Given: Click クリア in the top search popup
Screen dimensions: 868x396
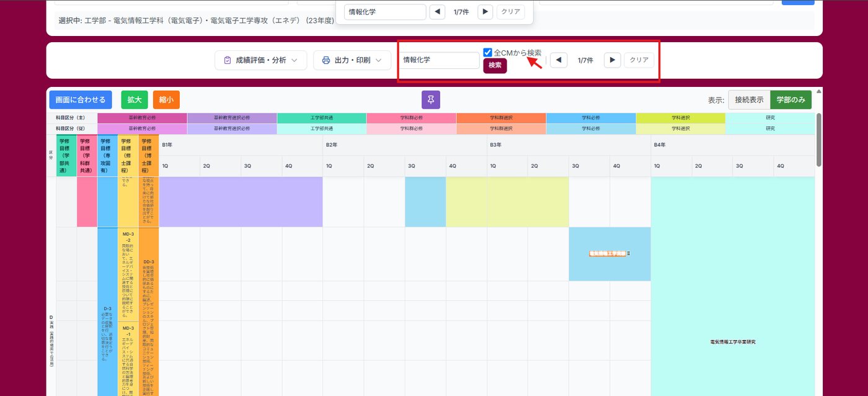Looking at the screenshot, I should click(510, 12).
